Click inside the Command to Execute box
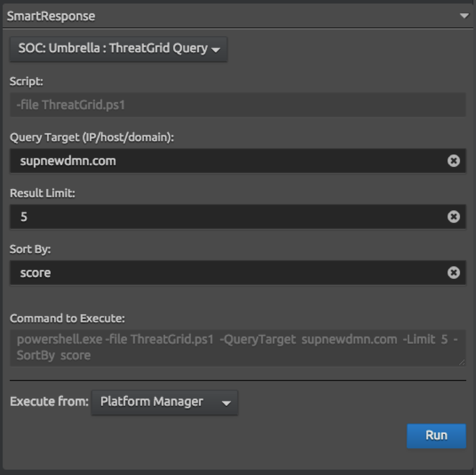Viewport: 476px width, 475px height. tap(238, 348)
